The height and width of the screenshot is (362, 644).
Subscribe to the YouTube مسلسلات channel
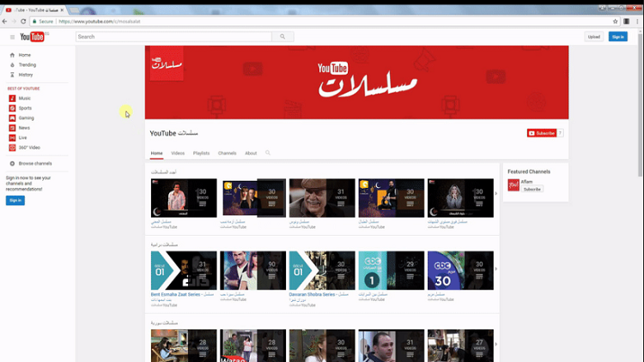pos(542,133)
